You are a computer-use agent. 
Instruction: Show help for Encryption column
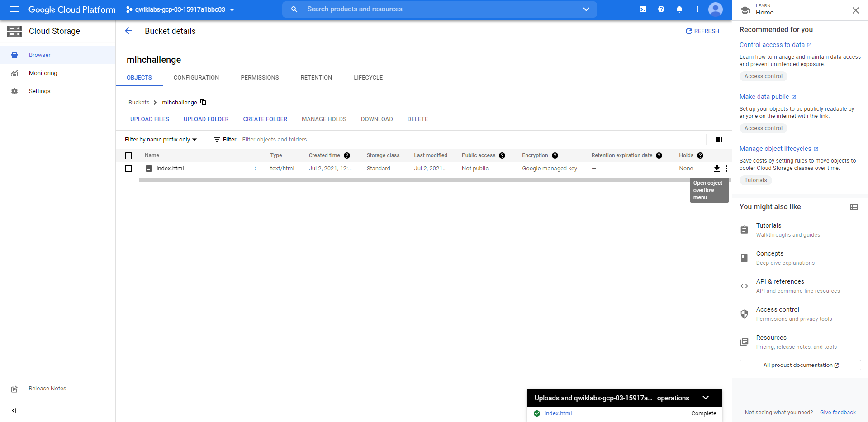click(555, 155)
